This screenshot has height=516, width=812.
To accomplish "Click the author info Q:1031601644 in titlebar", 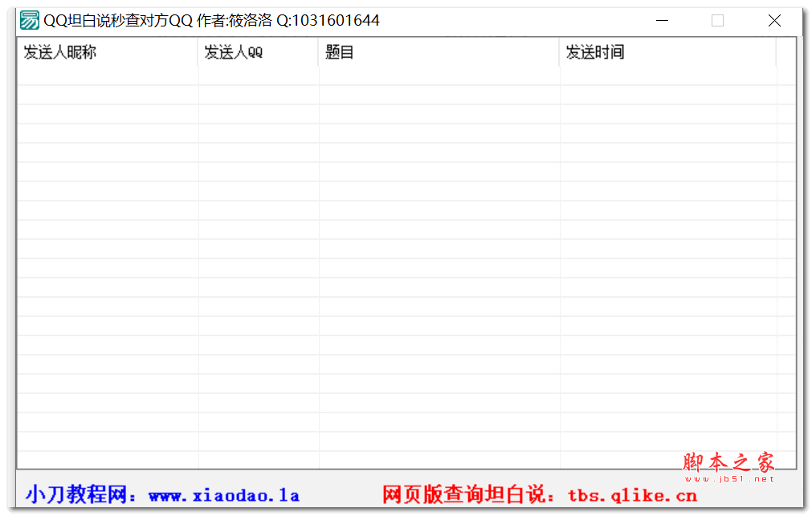I will 329,19.
